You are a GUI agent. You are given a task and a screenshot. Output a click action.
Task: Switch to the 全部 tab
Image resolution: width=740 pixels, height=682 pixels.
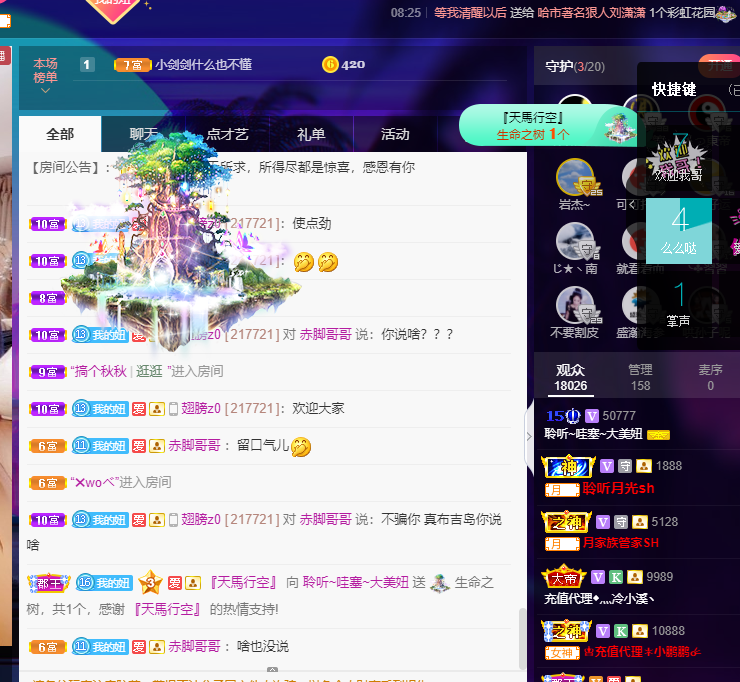point(60,134)
